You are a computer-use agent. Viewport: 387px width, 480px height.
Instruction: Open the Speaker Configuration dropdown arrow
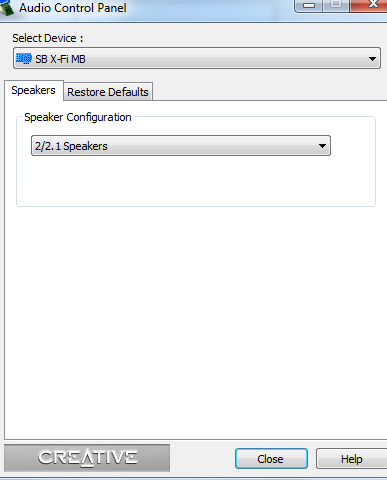coord(322,146)
